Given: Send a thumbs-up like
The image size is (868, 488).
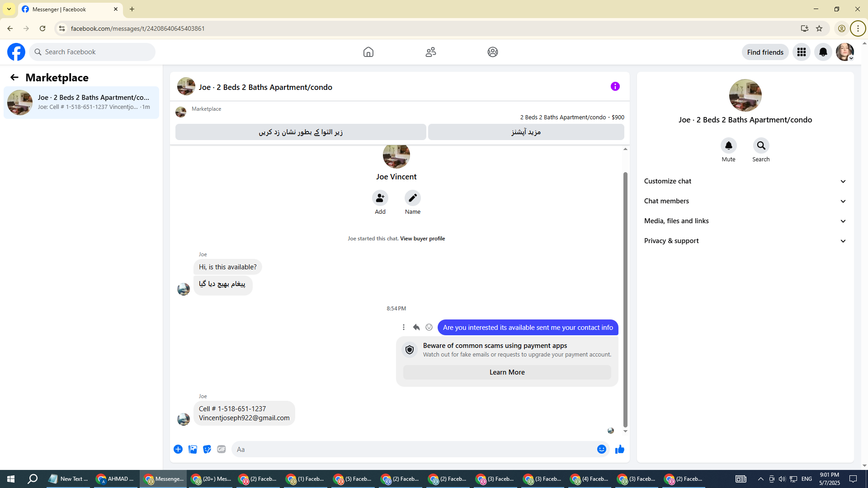Looking at the screenshot, I should pyautogui.click(x=620, y=449).
